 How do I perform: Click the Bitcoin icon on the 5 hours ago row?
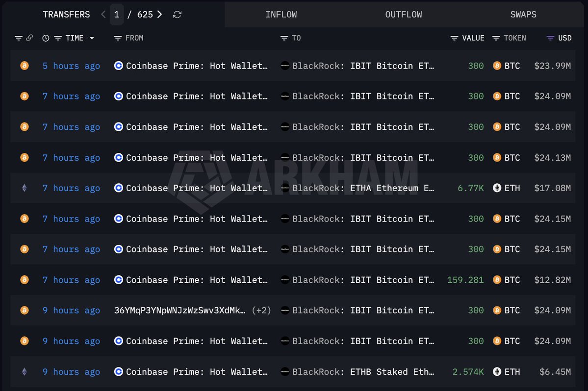pyautogui.click(x=25, y=66)
